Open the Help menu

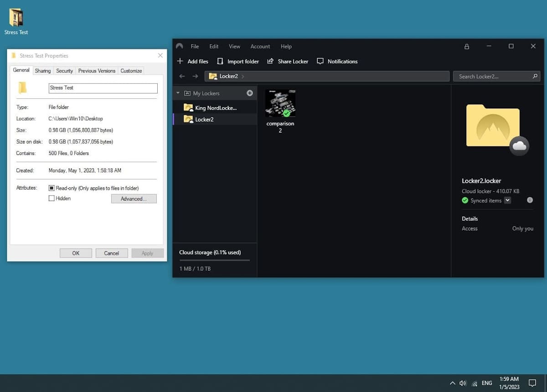286,46
